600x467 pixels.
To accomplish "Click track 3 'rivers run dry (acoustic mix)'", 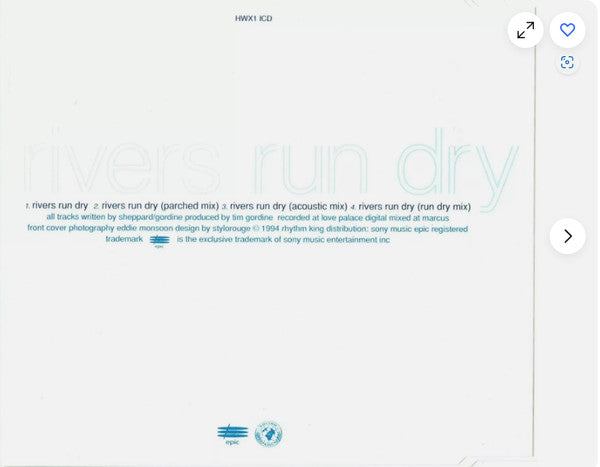I will [285, 206].
